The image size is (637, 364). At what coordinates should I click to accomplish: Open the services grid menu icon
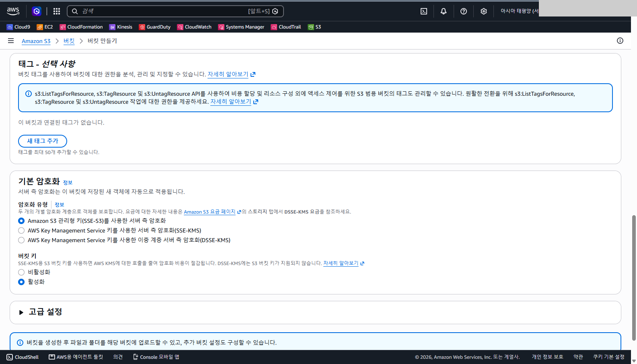click(57, 11)
